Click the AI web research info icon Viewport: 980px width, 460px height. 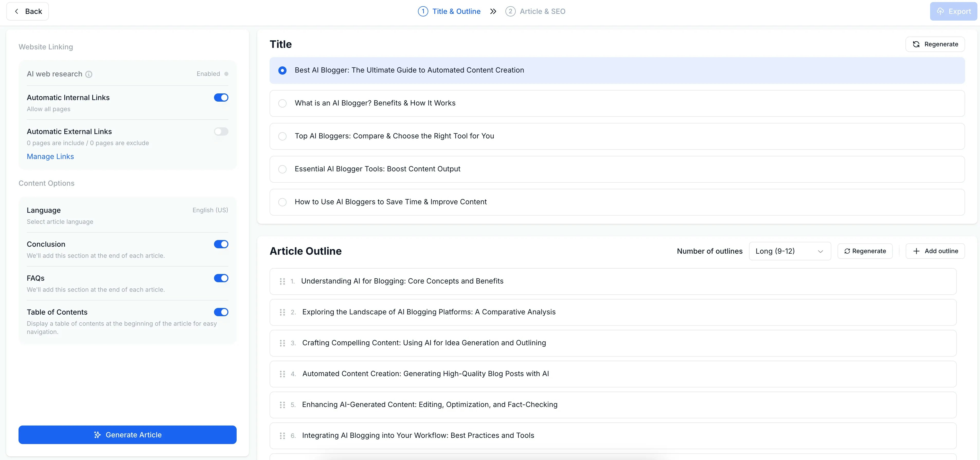coord(89,74)
